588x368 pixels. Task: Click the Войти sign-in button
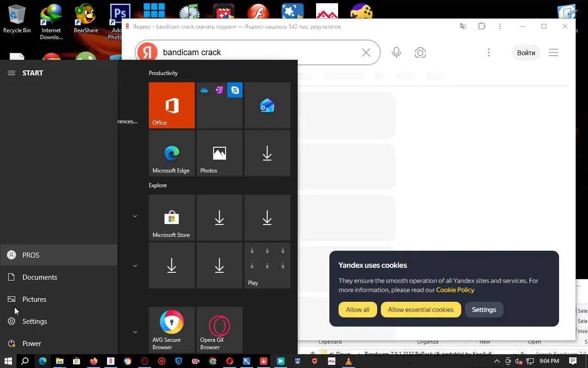526,52
